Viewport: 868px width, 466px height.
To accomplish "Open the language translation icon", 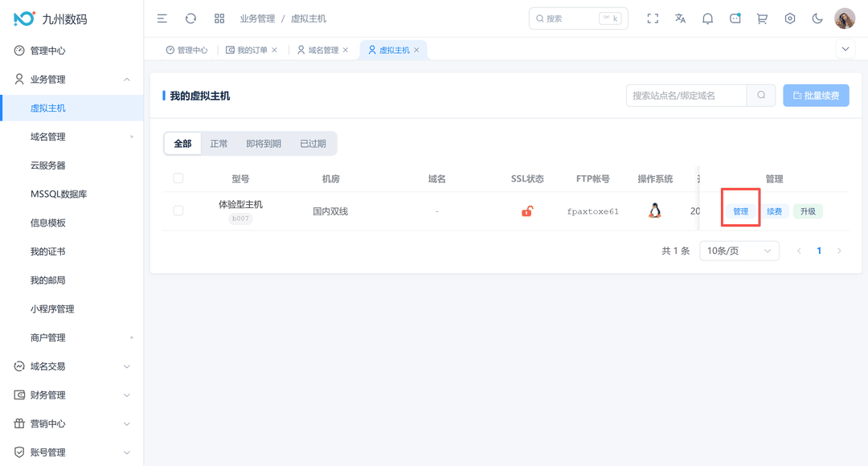I will pyautogui.click(x=681, y=18).
